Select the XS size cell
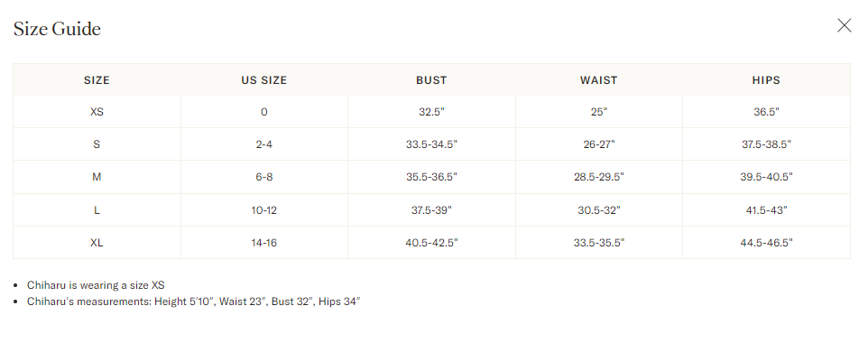868x343 pixels. coord(97,112)
